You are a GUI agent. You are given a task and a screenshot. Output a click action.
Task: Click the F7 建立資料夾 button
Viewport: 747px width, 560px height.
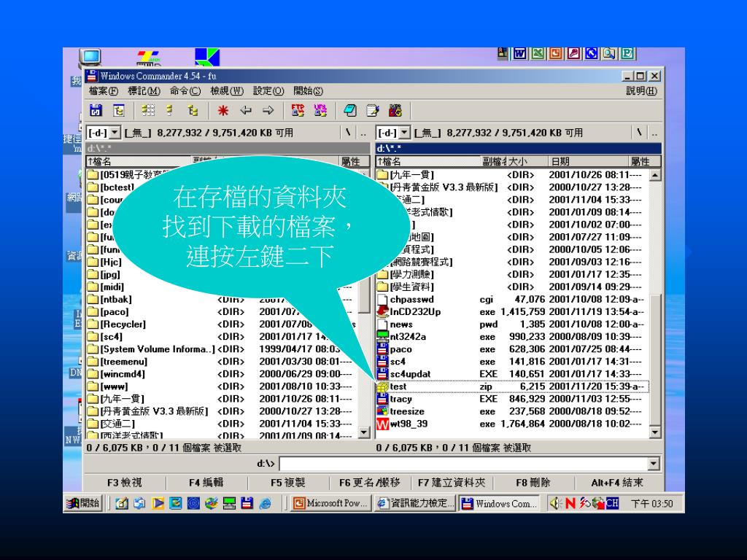(x=452, y=483)
